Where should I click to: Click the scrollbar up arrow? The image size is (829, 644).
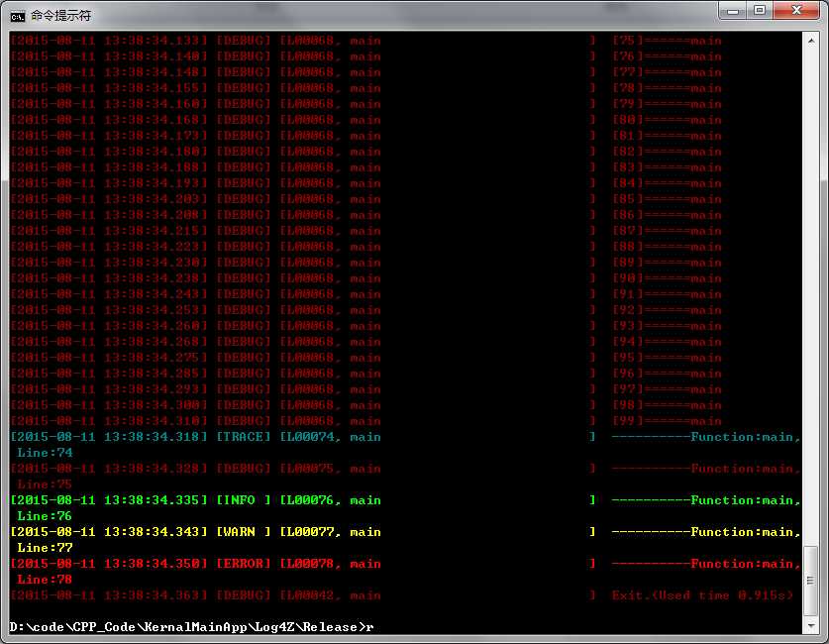811,41
